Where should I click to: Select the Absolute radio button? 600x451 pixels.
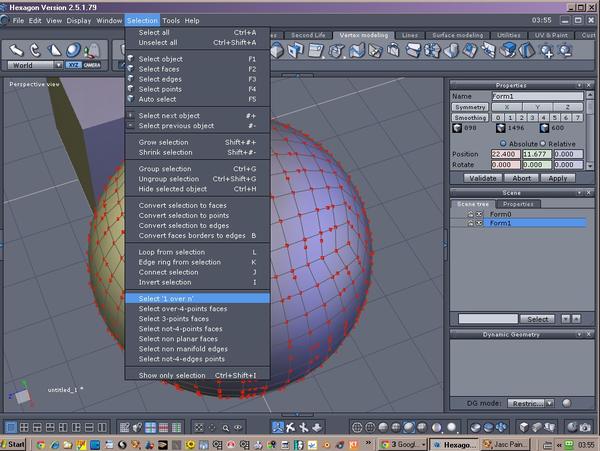pos(503,143)
